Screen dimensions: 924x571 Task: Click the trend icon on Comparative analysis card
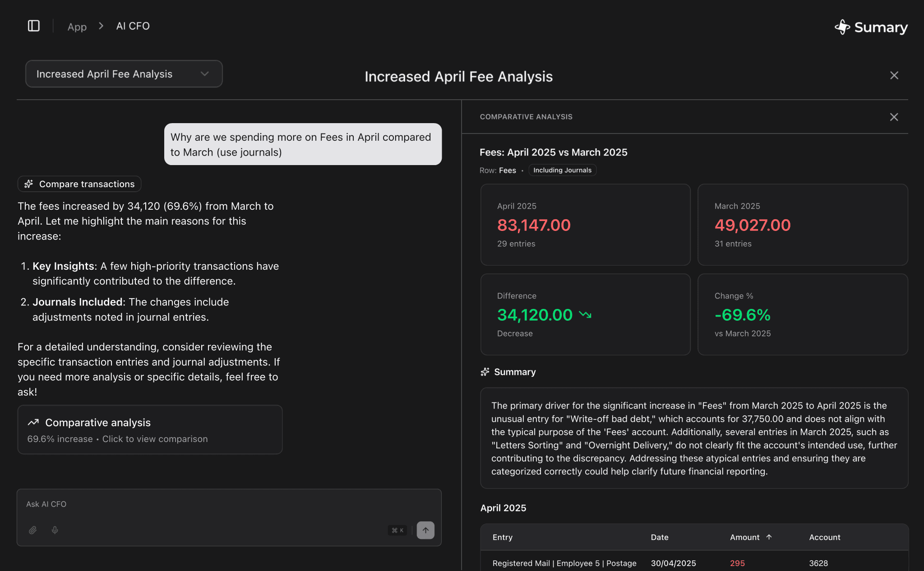pos(33,423)
